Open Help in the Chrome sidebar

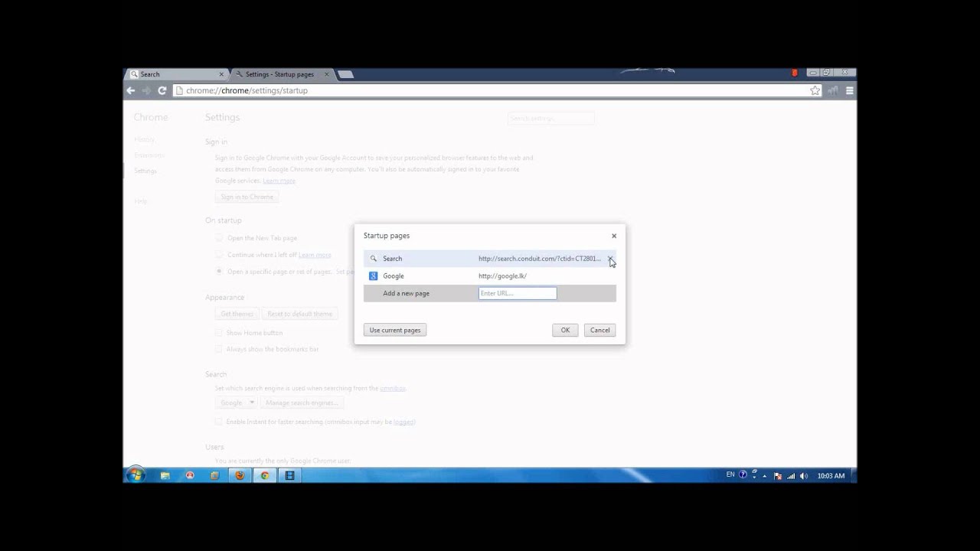(x=141, y=201)
